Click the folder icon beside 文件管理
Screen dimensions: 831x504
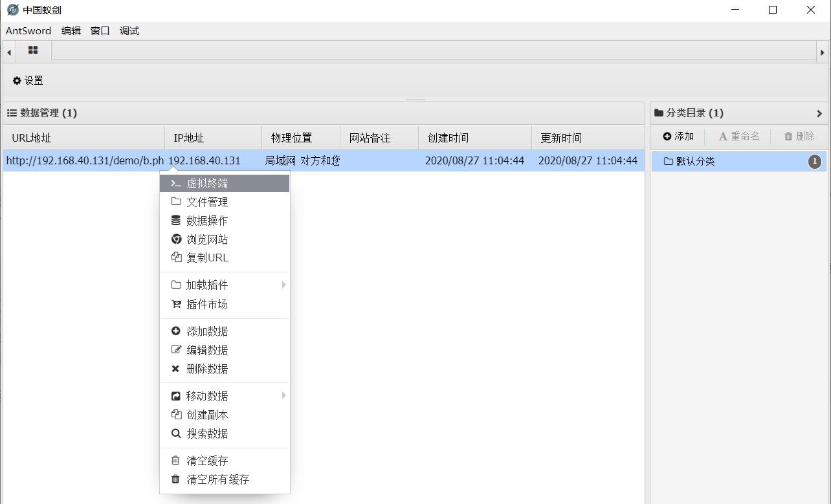coord(176,202)
